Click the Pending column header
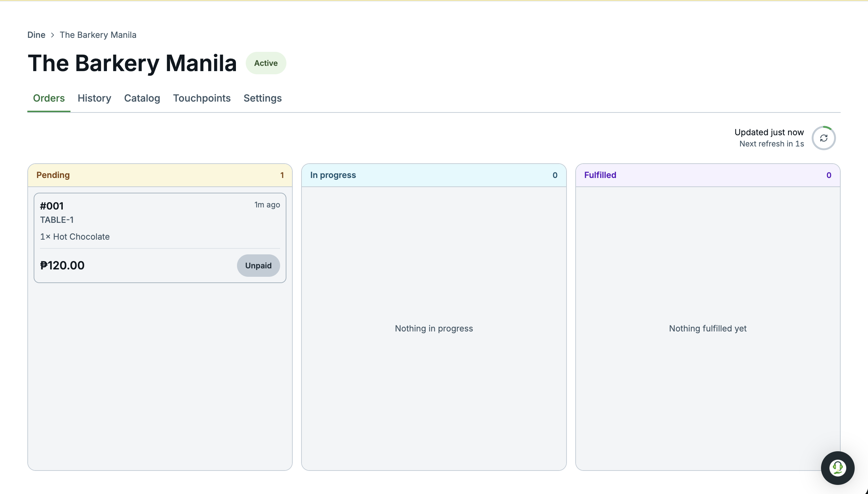 pos(160,175)
